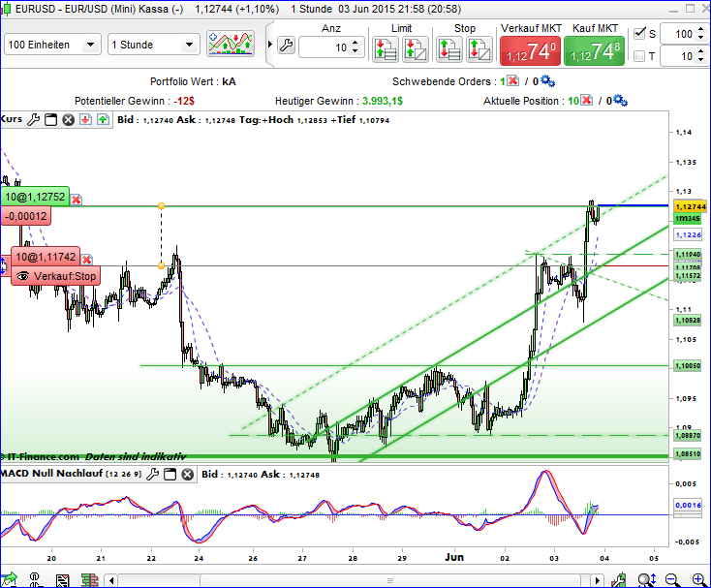Click the yellow 1,12744 current price tag

[x=691, y=206]
